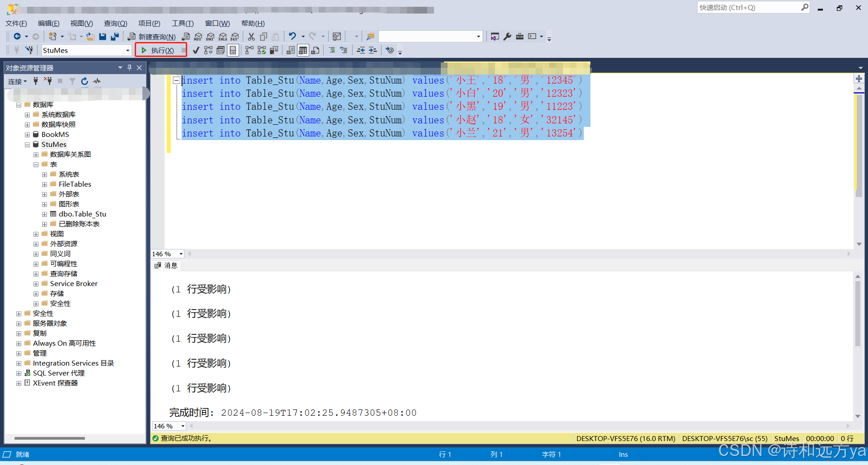Click the messages pane vertical scrollbar thumb
This screenshot has width=868, height=465.
[858, 313]
